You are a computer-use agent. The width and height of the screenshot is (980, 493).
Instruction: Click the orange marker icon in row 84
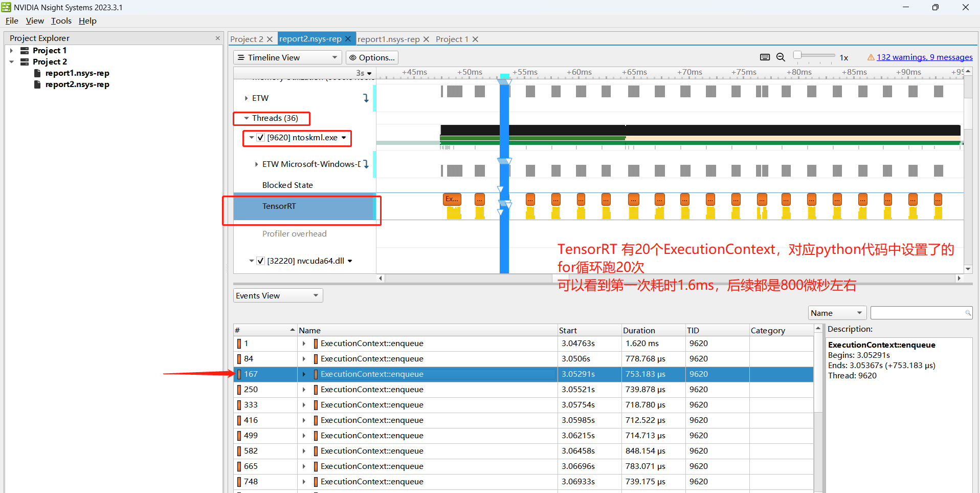tap(239, 359)
